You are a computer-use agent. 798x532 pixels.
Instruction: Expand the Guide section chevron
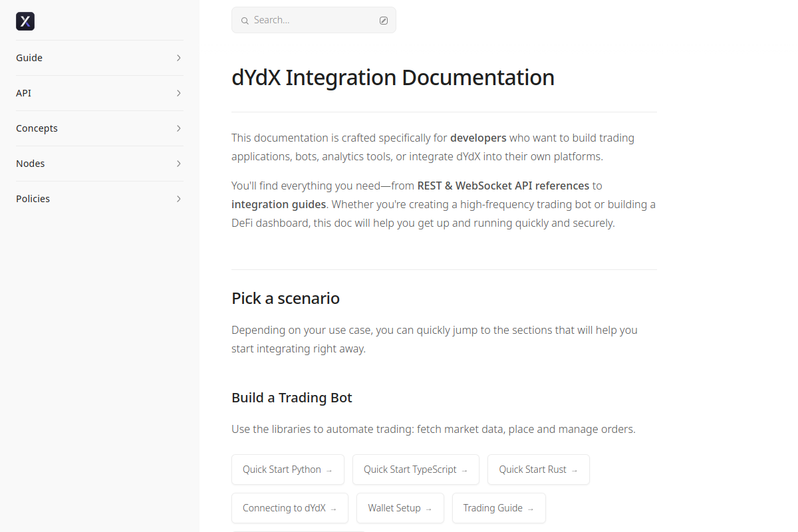pyautogui.click(x=178, y=58)
